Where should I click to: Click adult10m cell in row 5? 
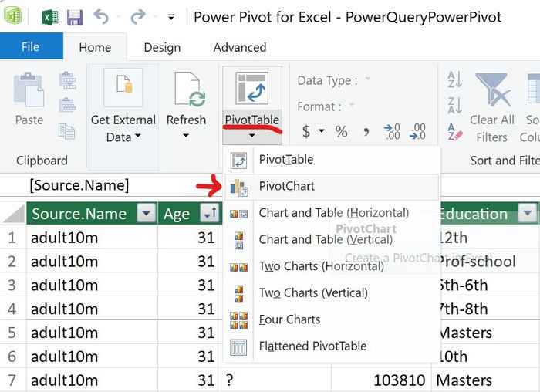tap(92, 333)
